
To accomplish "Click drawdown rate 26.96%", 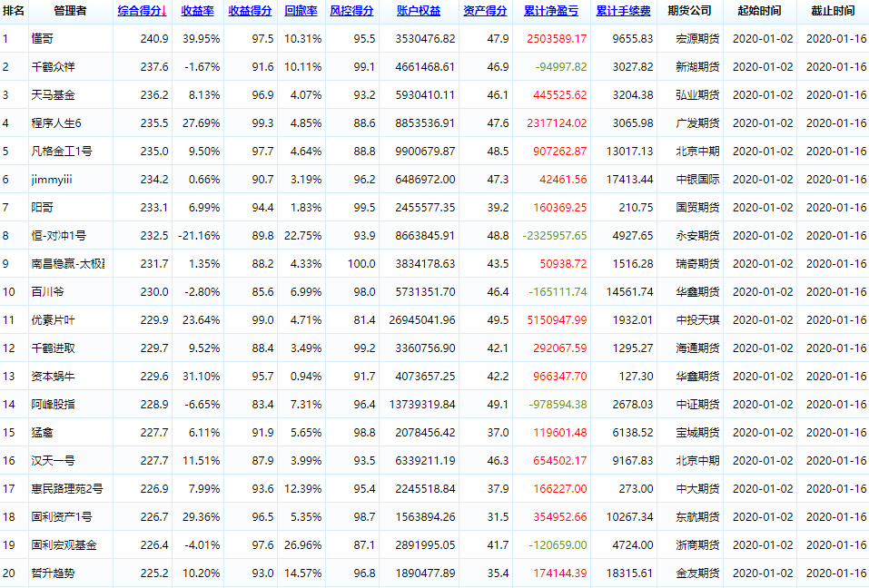I will tap(303, 545).
